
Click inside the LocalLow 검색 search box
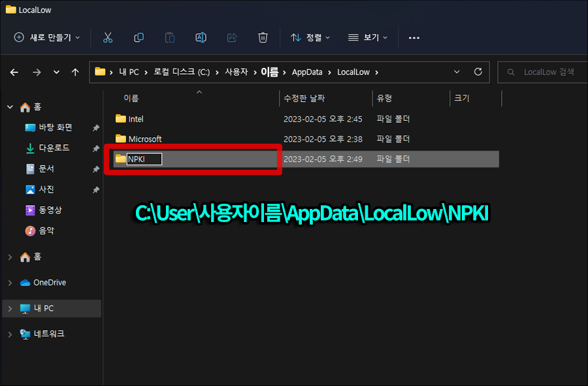click(549, 72)
